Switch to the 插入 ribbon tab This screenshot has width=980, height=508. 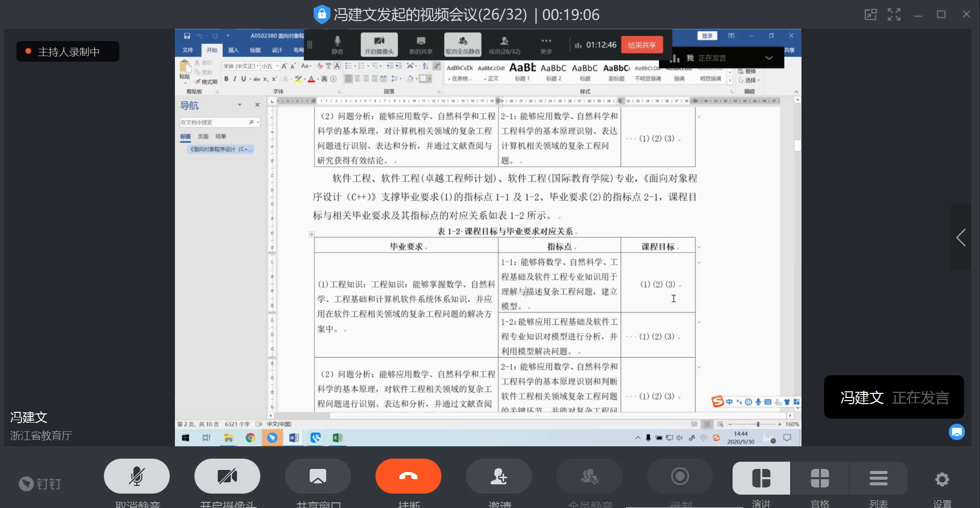tap(234, 50)
